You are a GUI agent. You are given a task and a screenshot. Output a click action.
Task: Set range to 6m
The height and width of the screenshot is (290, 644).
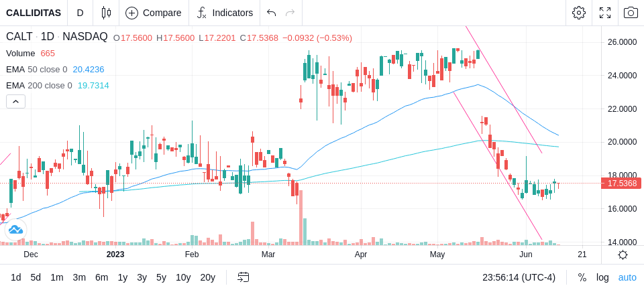101,277
